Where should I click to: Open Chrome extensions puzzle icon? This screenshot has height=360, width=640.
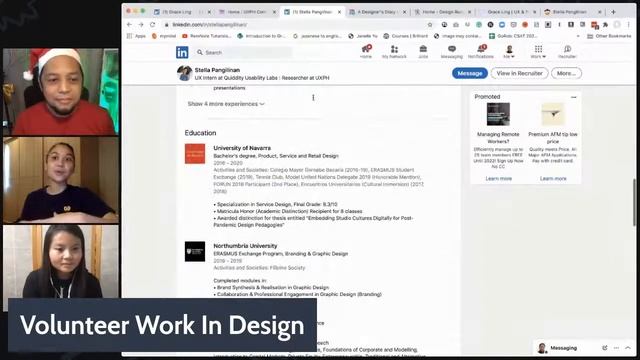tap(605, 24)
